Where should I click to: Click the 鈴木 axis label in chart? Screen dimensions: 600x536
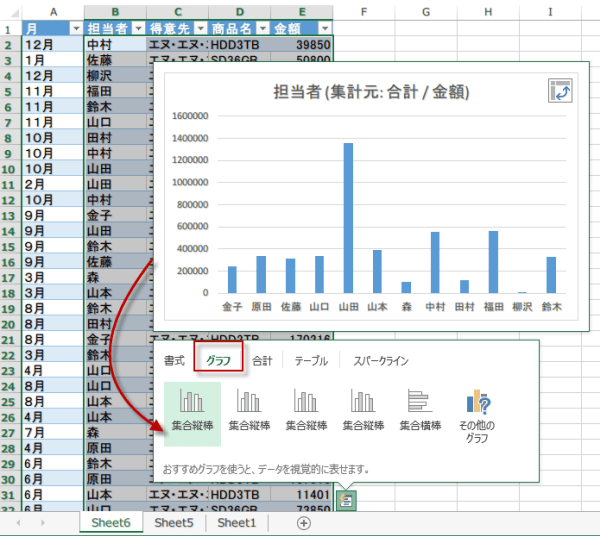tap(551, 306)
